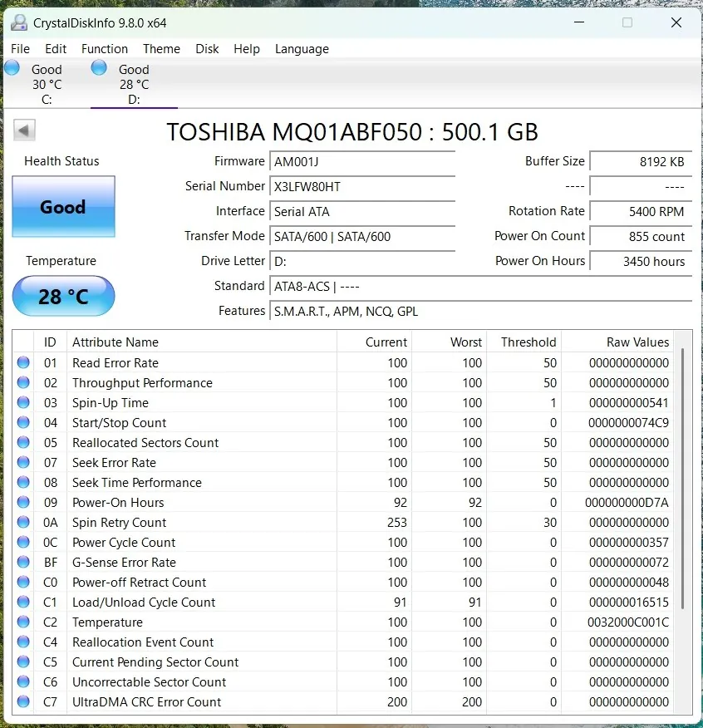Click status orb for Throughput Performance
The image size is (703, 728).
[23, 382]
